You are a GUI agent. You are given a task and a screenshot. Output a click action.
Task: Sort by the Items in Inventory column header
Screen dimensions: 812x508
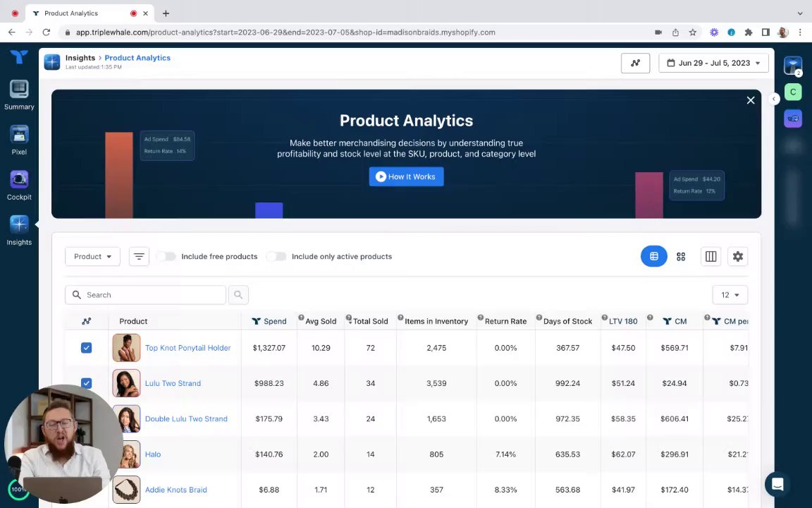click(x=436, y=322)
